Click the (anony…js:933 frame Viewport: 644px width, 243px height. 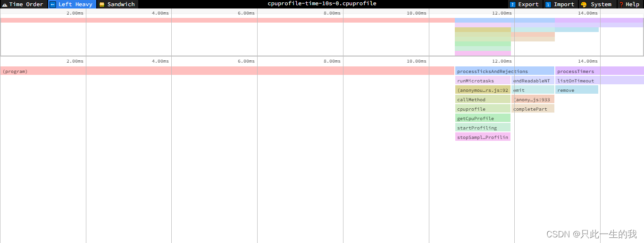pos(533,99)
